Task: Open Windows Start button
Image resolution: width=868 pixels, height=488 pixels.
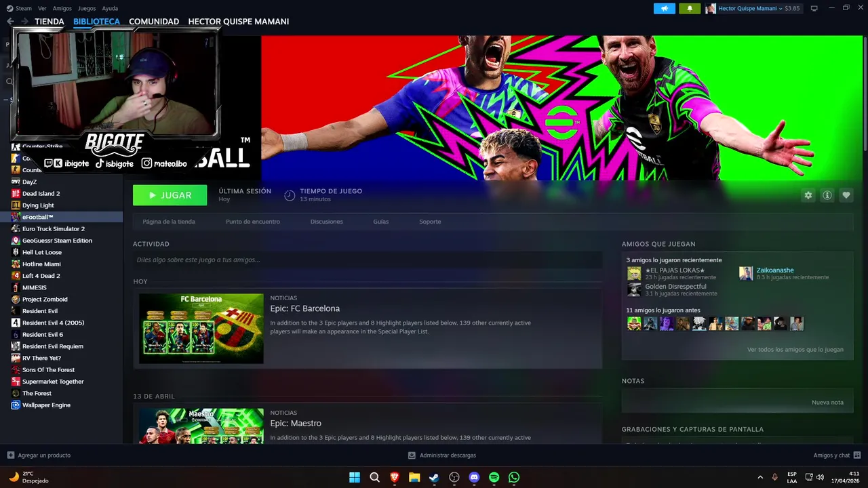Action: pos(354,477)
